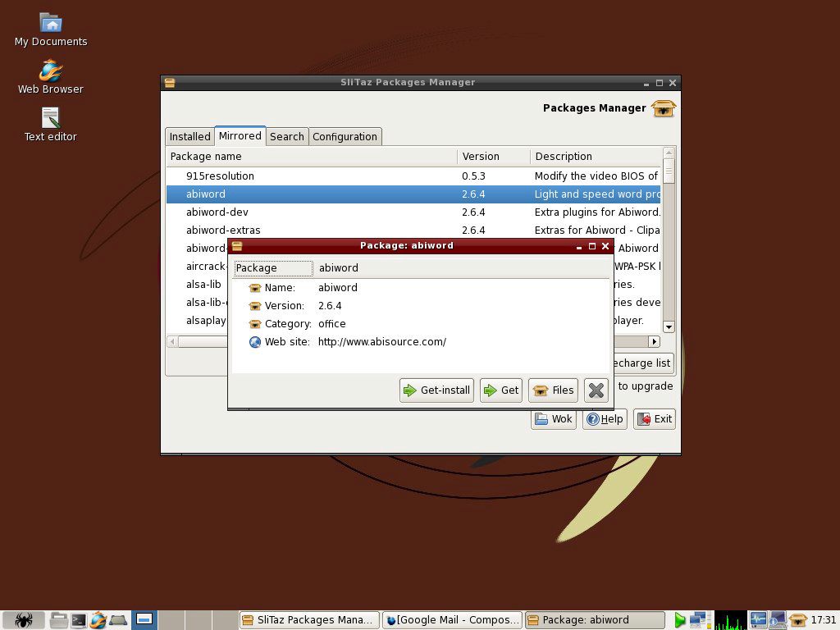
Task: Switch to Package: abiword taskbar entry
Action: click(596, 620)
